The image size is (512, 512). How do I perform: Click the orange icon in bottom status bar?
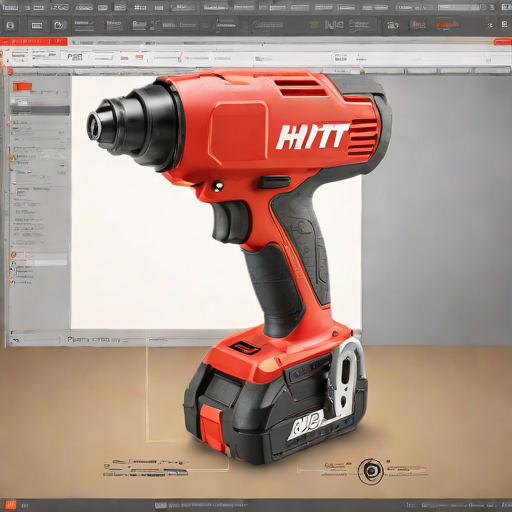point(11,505)
